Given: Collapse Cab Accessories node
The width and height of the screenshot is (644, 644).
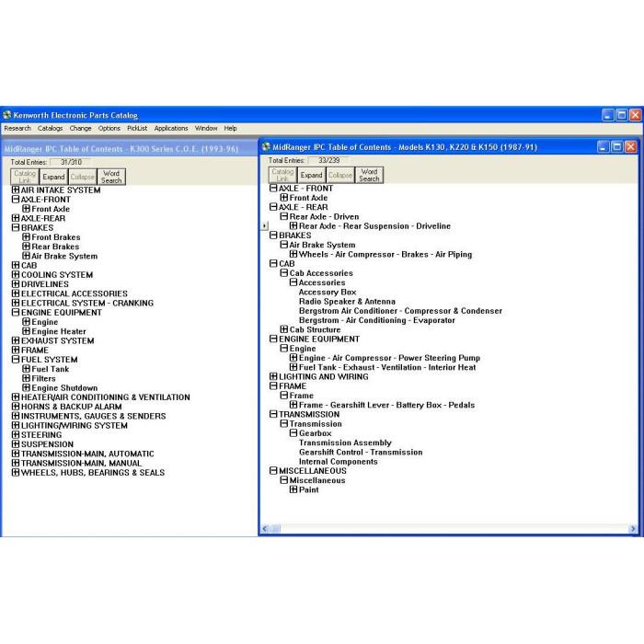Looking at the screenshot, I should pos(284,273).
